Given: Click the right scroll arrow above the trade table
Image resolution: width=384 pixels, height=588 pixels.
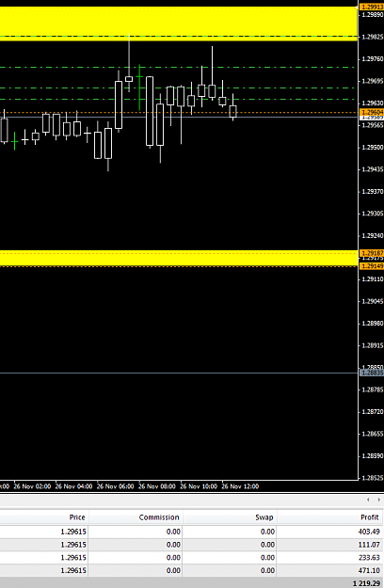Looking at the screenshot, I should [378, 500].
